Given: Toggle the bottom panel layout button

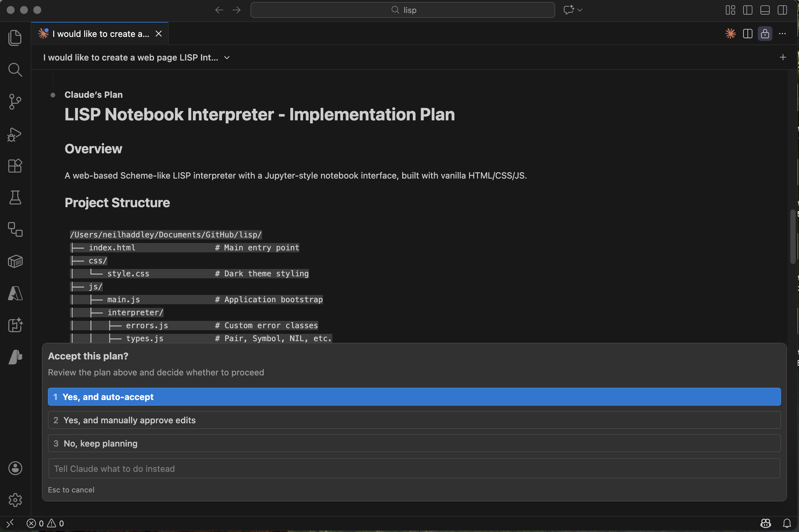Looking at the screenshot, I should (765, 10).
